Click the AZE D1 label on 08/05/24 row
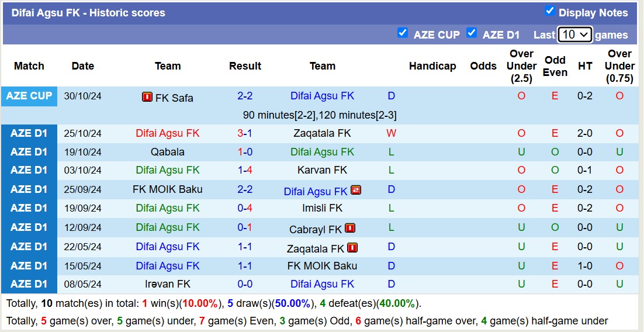 tap(29, 284)
